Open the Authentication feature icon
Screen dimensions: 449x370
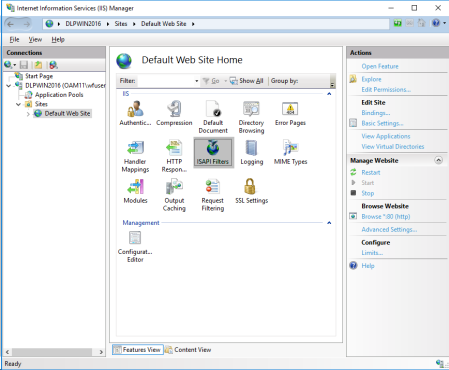135,109
